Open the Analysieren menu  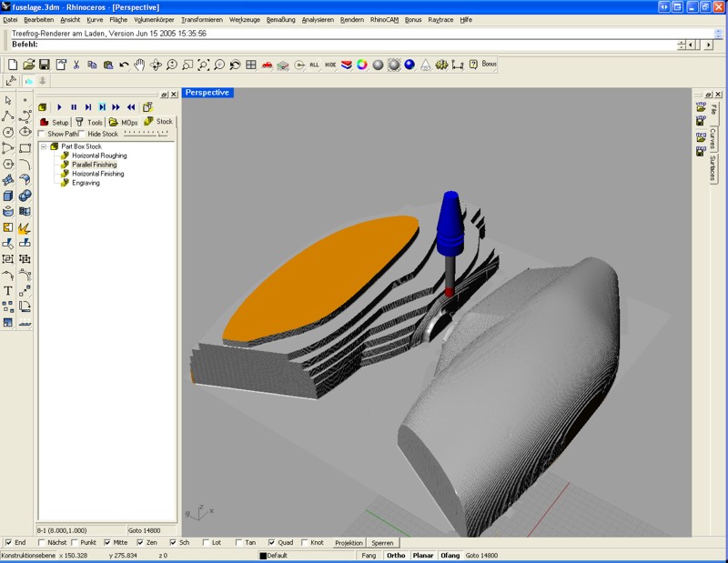(318, 20)
